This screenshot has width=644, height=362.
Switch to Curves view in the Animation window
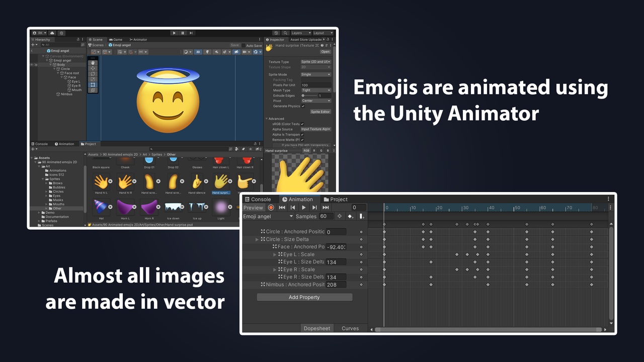pyautogui.click(x=350, y=328)
